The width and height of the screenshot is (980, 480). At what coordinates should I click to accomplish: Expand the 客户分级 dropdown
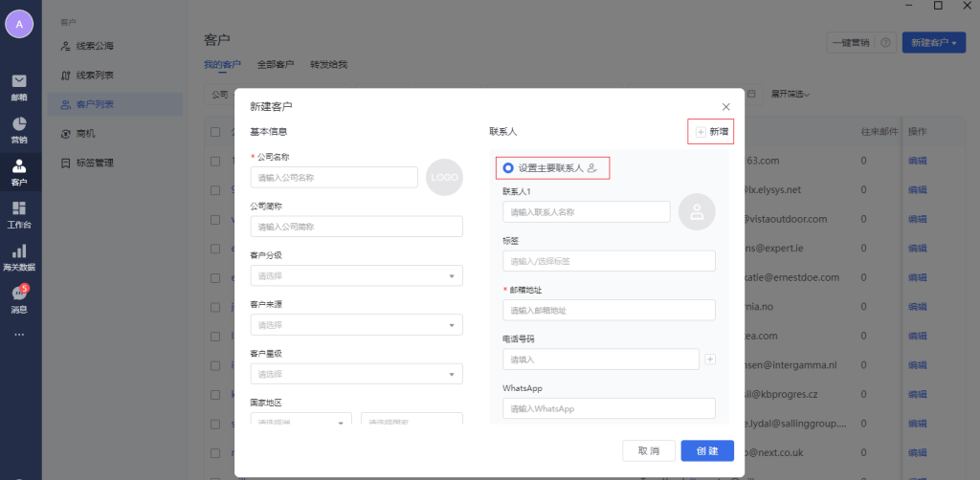coord(356,275)
